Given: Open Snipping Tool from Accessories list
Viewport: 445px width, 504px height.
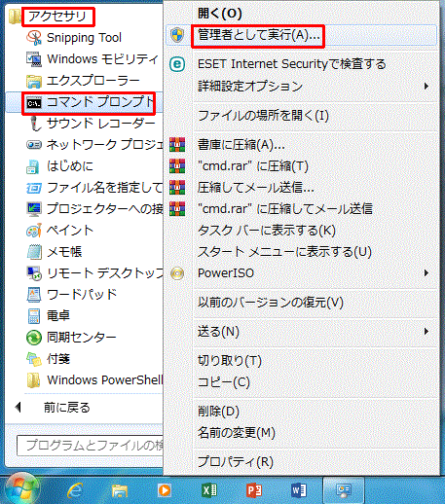Looking at the screenshot, I should pos(74,38).
